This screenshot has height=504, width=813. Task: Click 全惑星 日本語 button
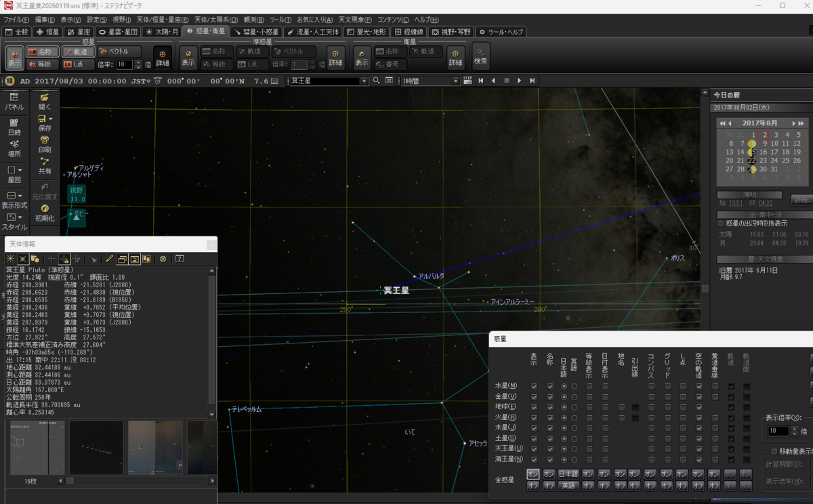tap(568, 474)
